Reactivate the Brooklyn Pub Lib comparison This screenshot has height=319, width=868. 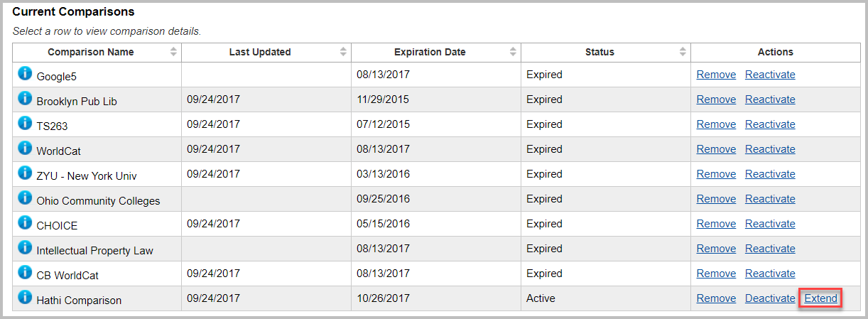[x=770, y=99]
